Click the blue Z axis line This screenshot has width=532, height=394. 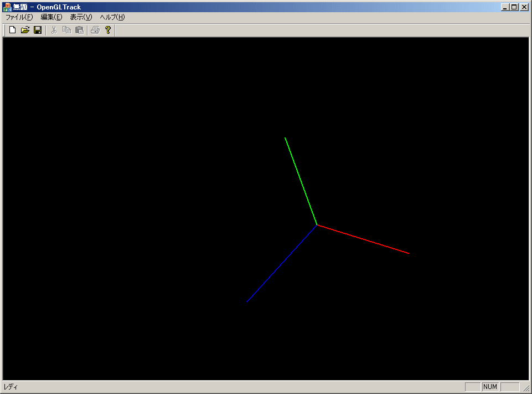click(x=282, y=263)
